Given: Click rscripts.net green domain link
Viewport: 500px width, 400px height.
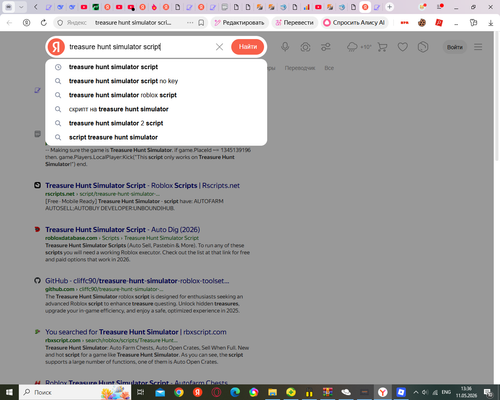Looking at the screenshot, I should [x=60, y=194].
